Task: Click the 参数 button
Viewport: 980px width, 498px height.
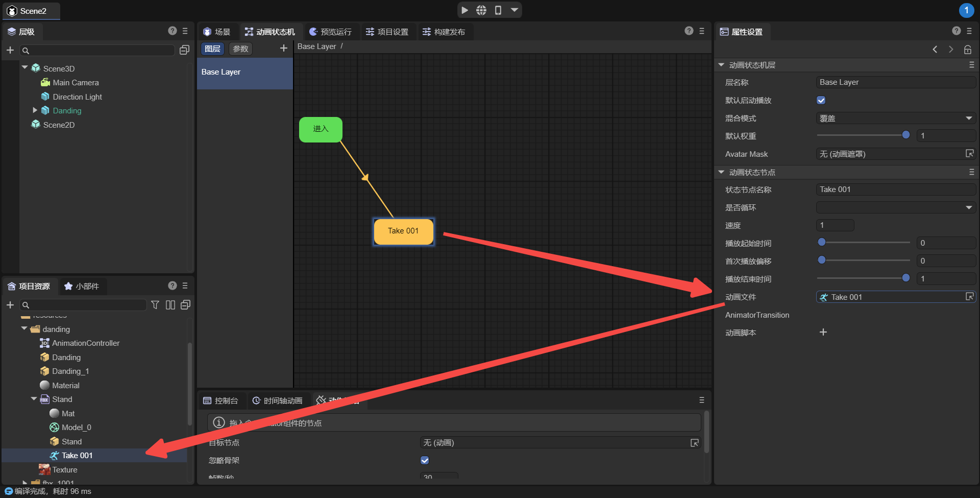Action: pyautogui.click(x=240, y=49)
